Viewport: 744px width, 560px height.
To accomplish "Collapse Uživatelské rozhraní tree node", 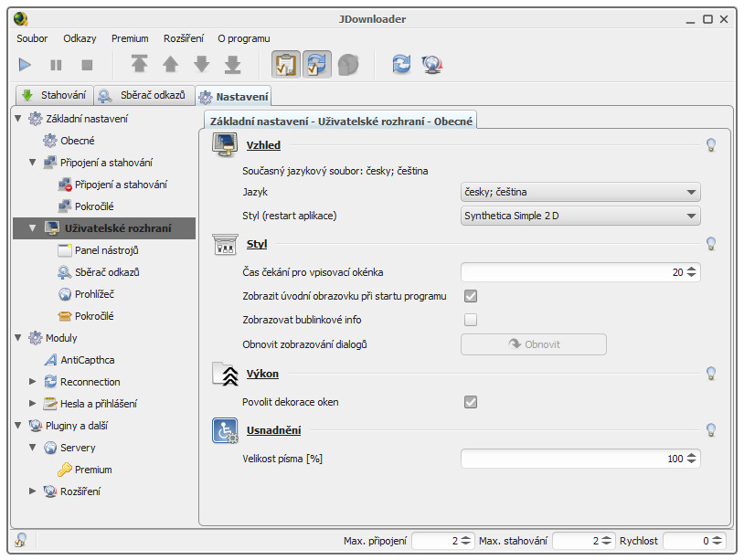I will [32, 228].
